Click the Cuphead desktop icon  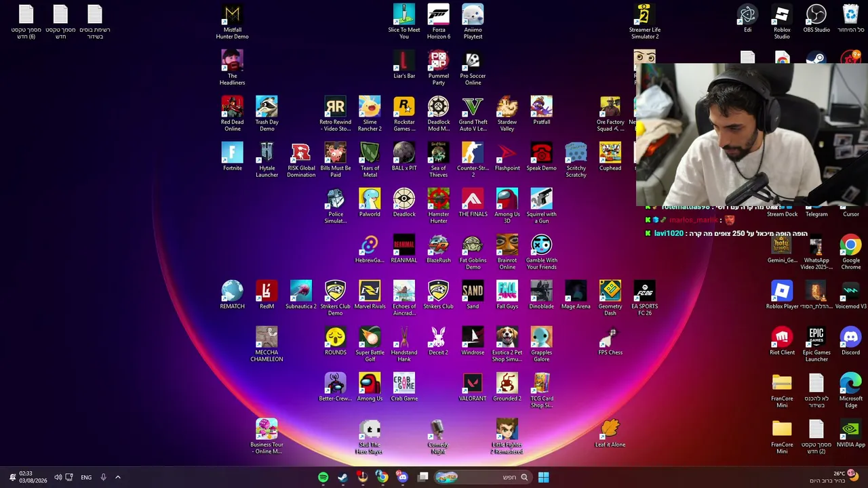610,157
